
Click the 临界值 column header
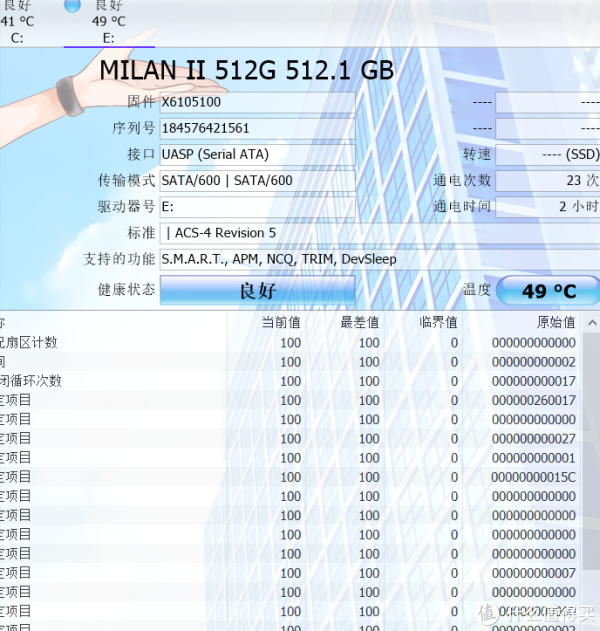438,322
